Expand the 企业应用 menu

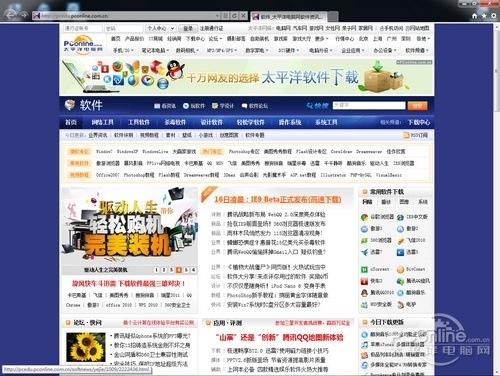coord(353,50)
